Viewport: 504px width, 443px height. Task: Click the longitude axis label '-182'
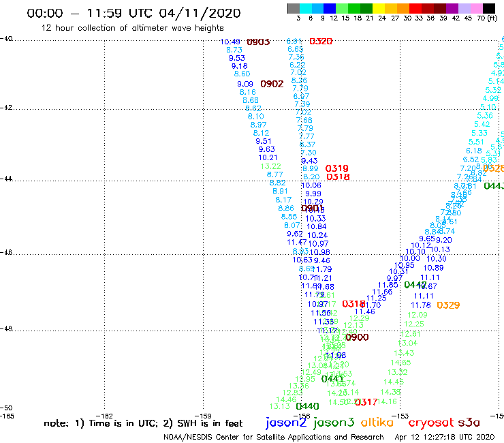tap(105, 416)
